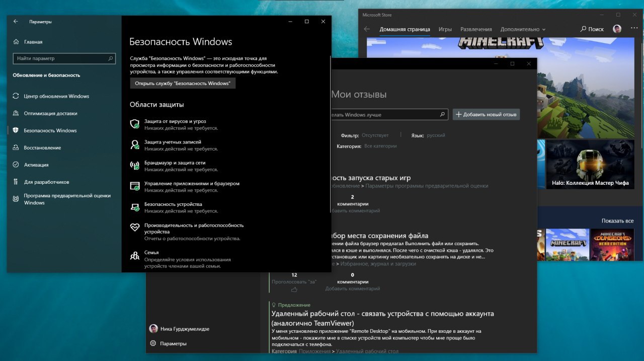Expand Дополнительно dropdown in Store
Screen dimensions: 644x361
[x=523, y=29]
